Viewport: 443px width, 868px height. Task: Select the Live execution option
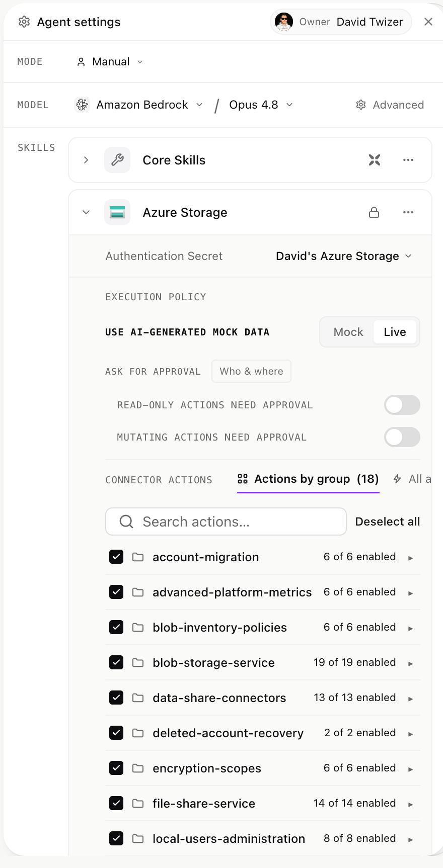coord(395,332)
